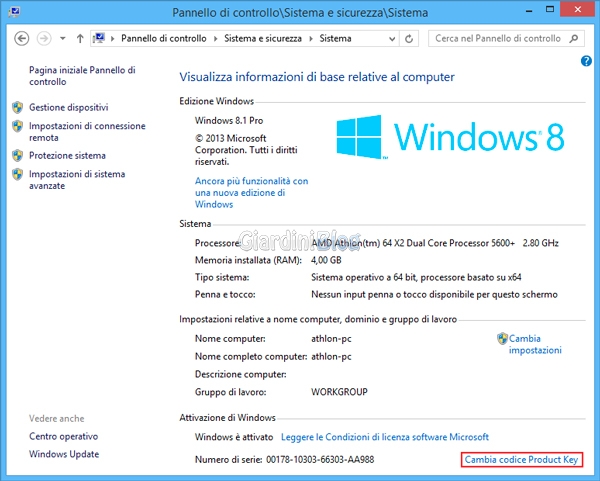600x481 pixels.
Task: Open Impostazioni di connessione remota
Action: (x=87, y=132)
